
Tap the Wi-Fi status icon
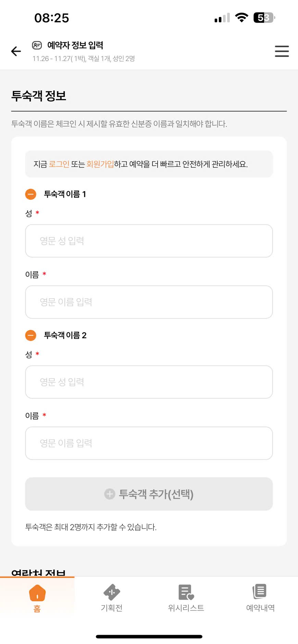click(241, 18)
